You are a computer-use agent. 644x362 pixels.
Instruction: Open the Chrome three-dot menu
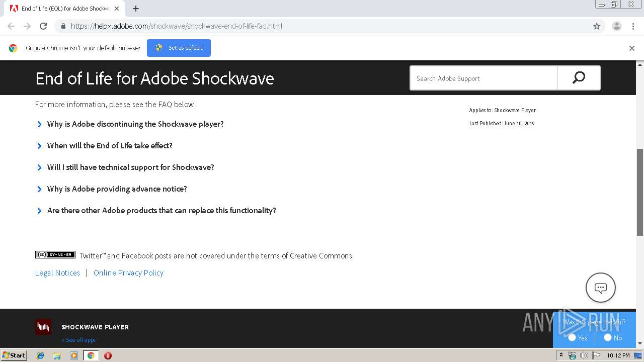(x=633, y=26)
